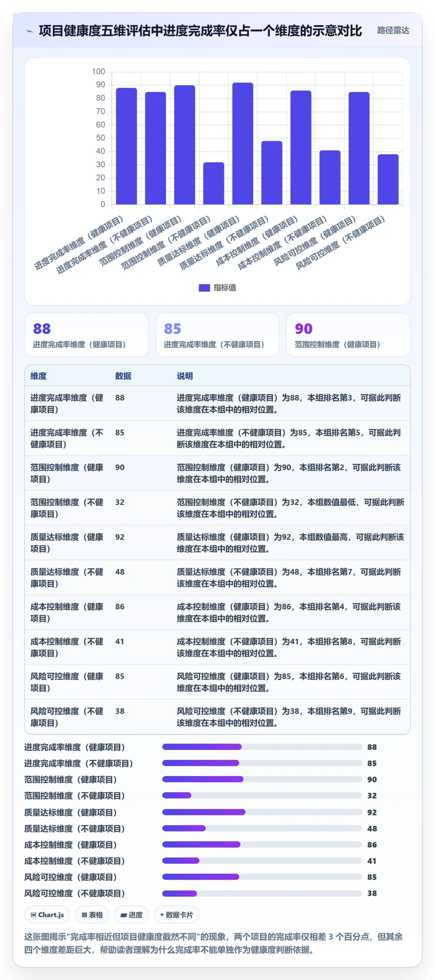Click progress label 成本控制维度（健康项目）
This screenshot has height=980, width=435.
pos(70,844)
